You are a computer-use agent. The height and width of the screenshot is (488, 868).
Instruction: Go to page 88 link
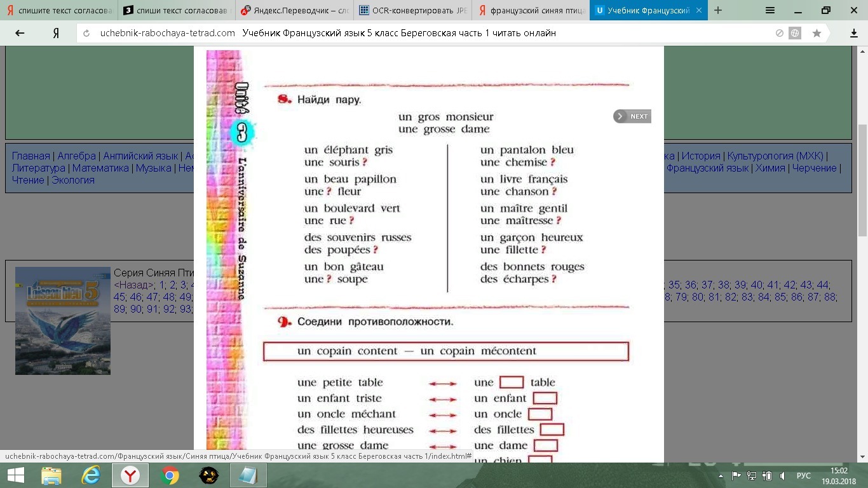click(x=830, y=297)
